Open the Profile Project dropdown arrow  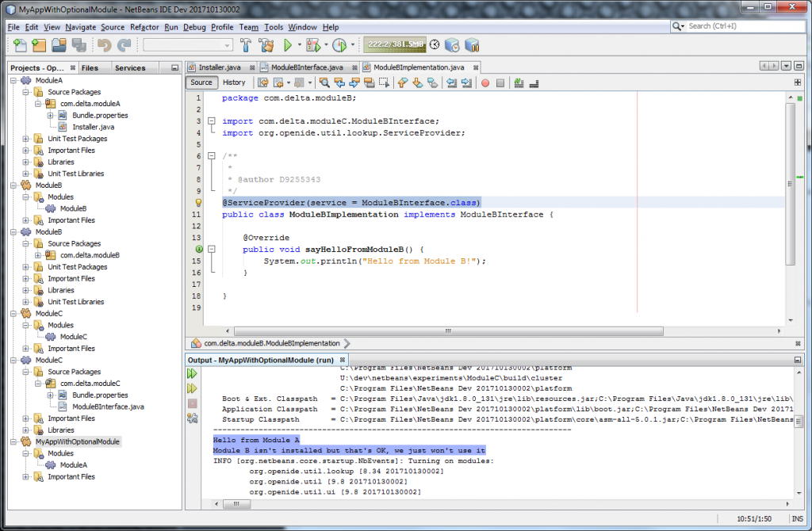353,45
